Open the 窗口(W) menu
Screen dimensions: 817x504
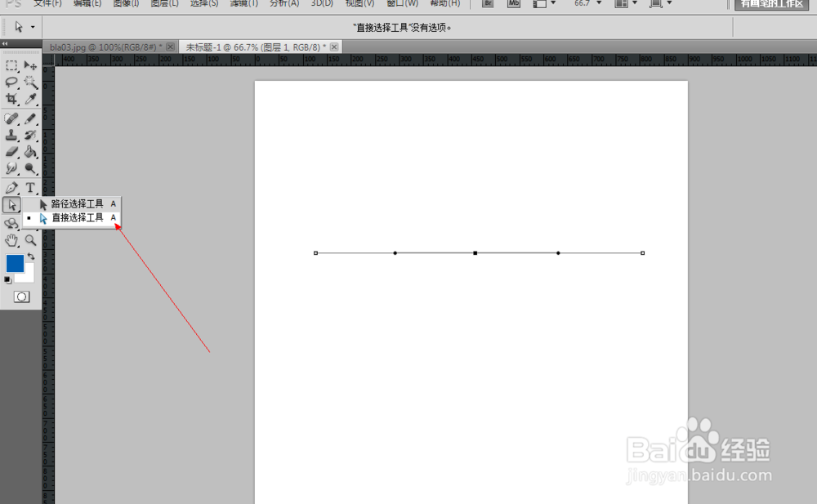click(x=402, y=3)
